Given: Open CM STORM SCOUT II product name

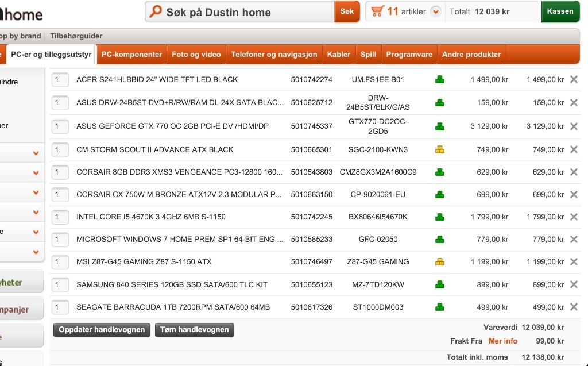Looking at the screenshot, I should [155, 149].
